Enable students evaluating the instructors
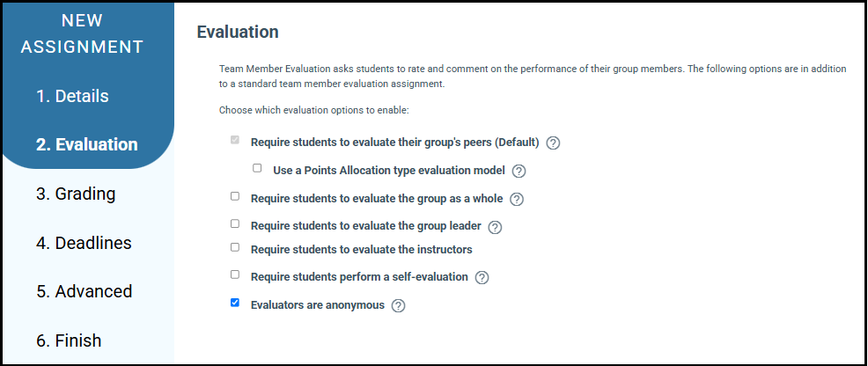The image size is (868, 366). 235,248
